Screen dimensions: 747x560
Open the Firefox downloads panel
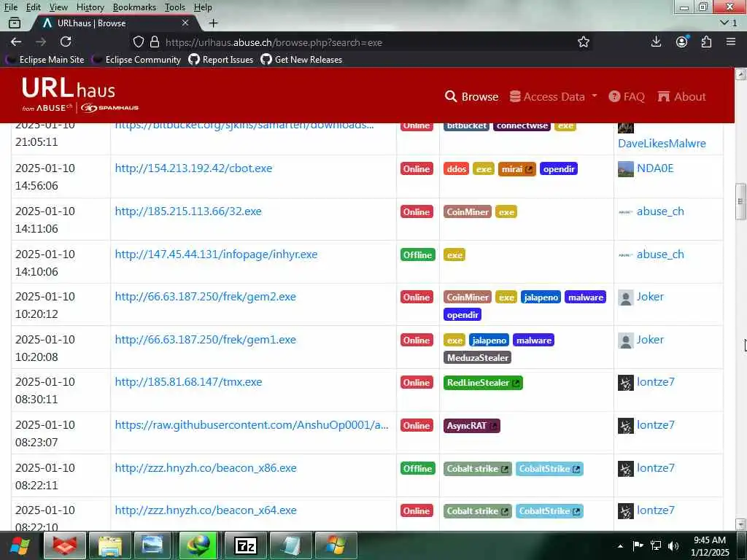[656, 42]
